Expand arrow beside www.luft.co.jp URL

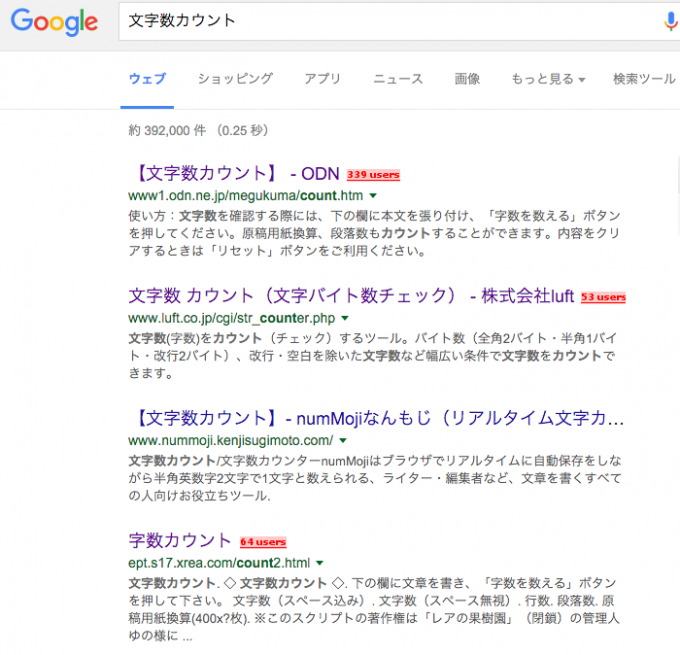click(x=345, y=318)
